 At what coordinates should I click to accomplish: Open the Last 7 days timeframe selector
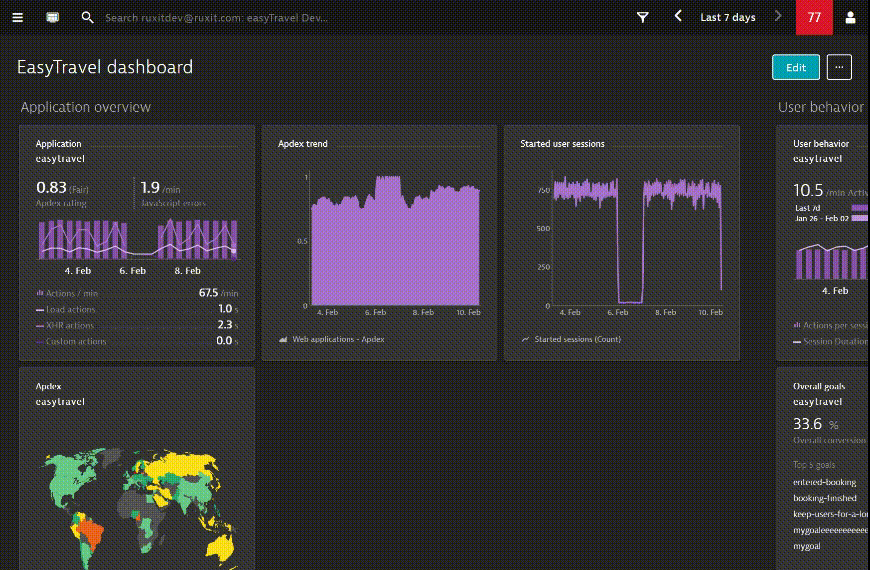pos(727,17)
